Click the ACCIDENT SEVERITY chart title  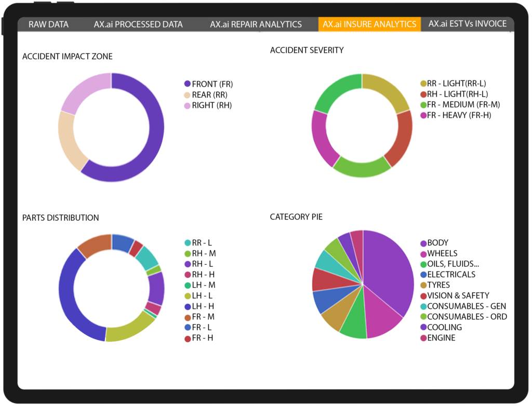click(307, 50)
